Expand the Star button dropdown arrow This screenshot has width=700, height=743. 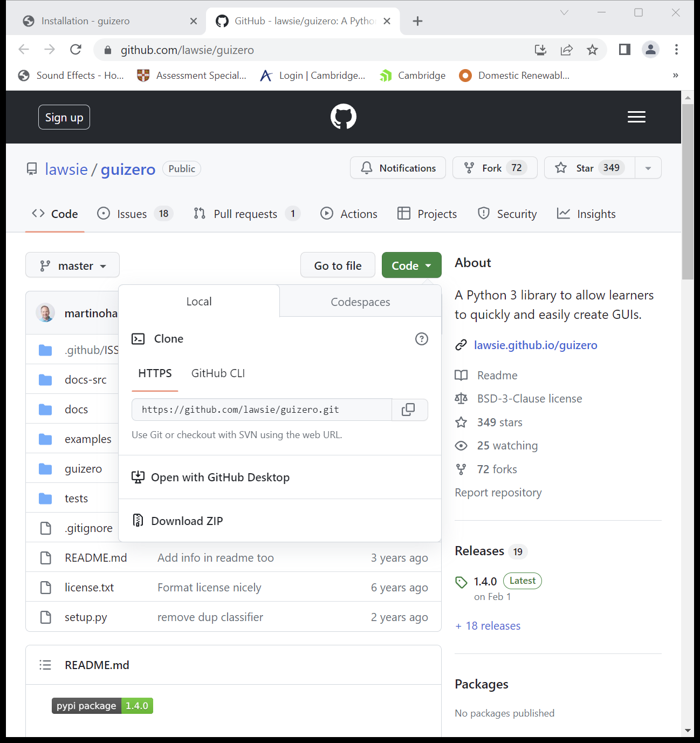pyautogui.click(x=648, y=168)
